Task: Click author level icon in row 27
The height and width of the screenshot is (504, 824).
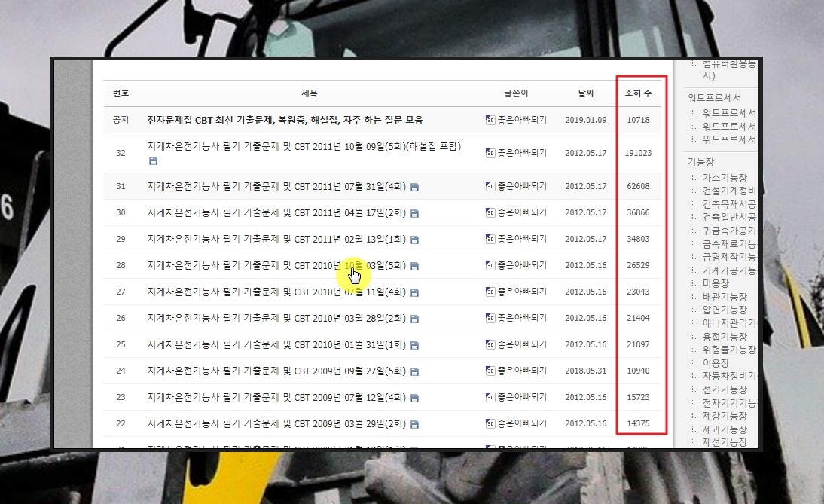Action: coord(490,292)
